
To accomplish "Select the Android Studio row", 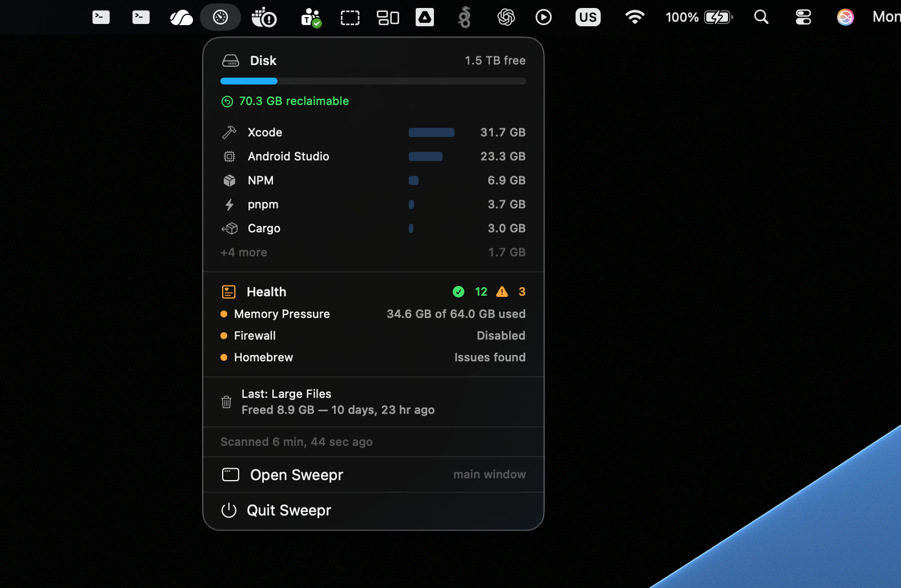I will [373, 156].
